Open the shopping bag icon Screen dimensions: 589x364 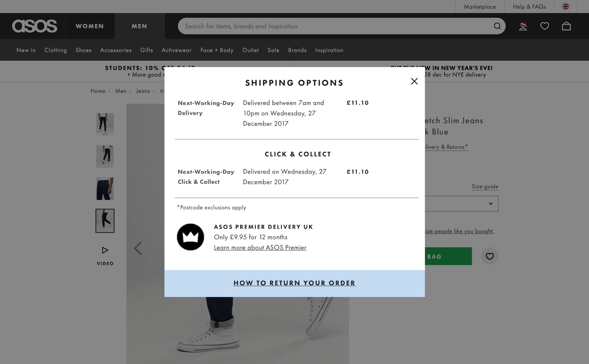pos(566,26)
